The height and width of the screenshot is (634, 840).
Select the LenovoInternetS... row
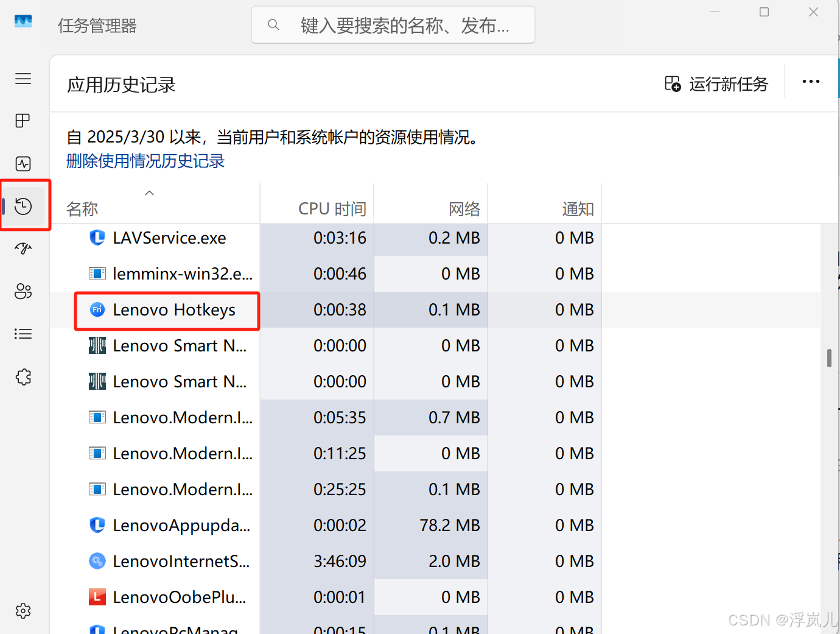point(435,561)
